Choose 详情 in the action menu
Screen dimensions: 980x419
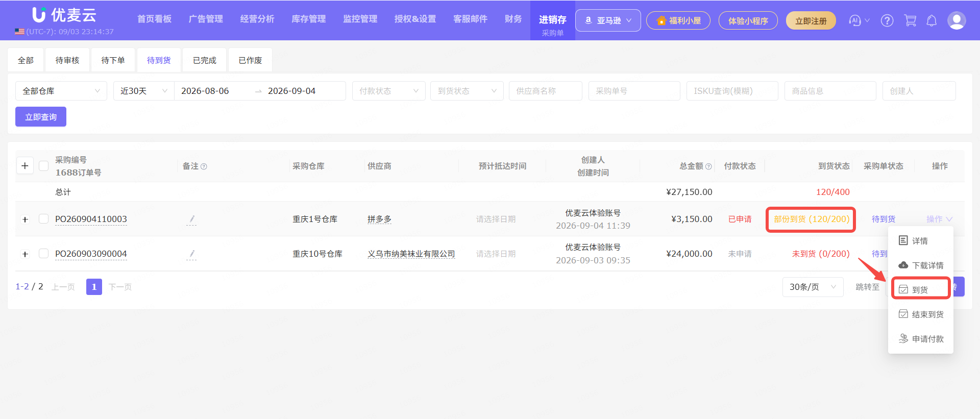[920, 240]
